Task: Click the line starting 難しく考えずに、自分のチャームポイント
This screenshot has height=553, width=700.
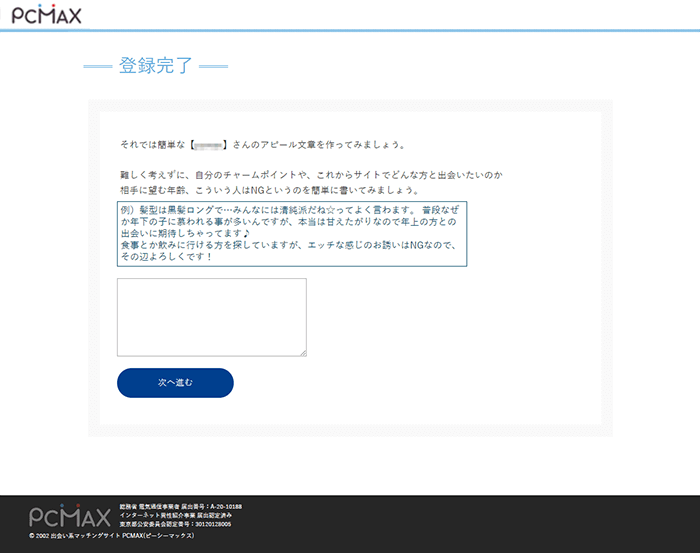Action: pyautogui.click(x=311, y=175)
